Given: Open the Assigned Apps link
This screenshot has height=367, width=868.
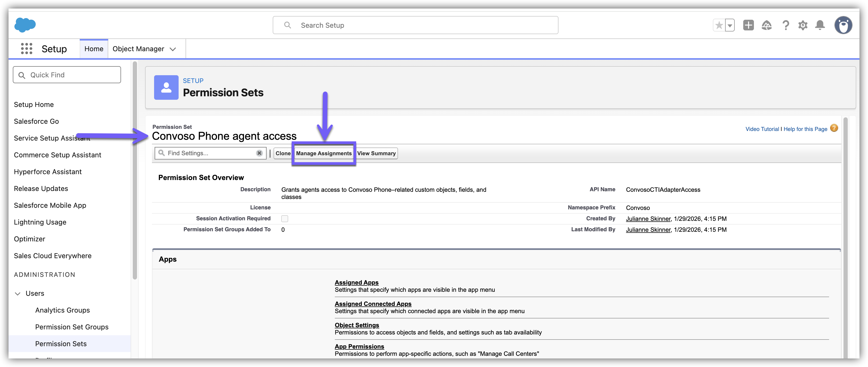Looking at the screenshot, I should 356,282.
